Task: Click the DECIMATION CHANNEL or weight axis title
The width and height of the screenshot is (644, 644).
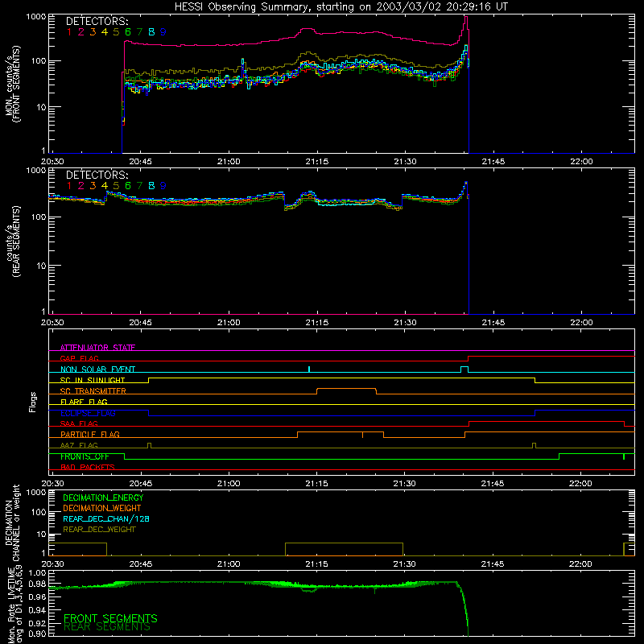Action: point(13,522)
